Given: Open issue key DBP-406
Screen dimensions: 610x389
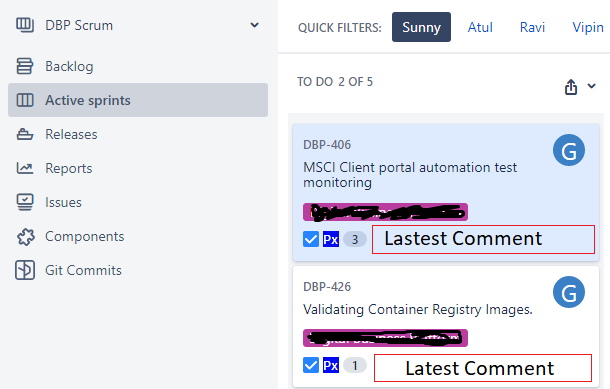Looking at the screenshot, I should tap(327, 145).
